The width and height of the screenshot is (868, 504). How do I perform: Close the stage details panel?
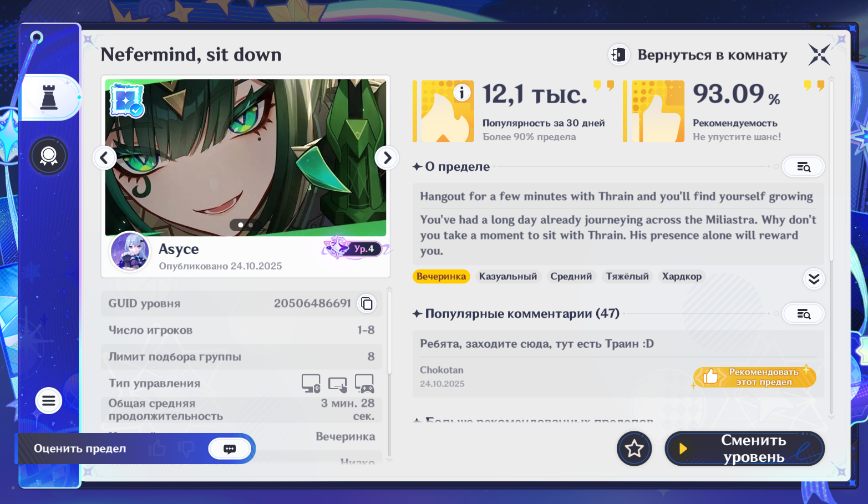[x=819, y=55]
